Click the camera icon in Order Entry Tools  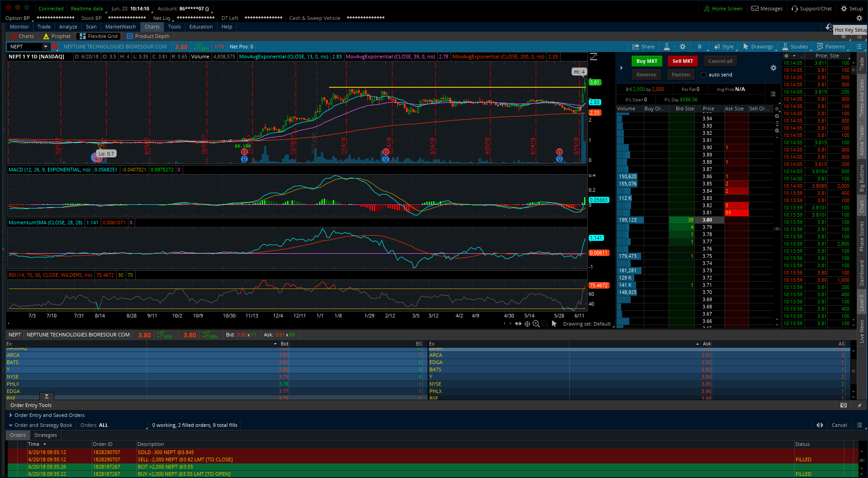click(843, 405)
